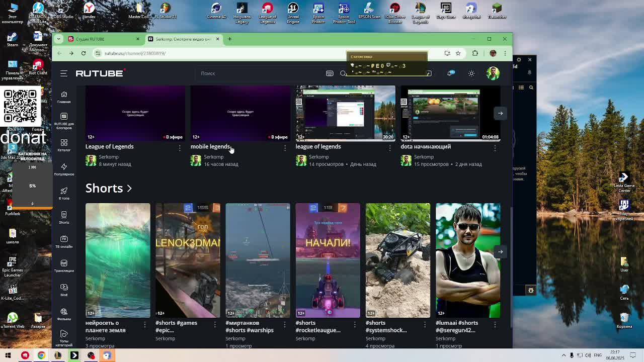The image size is (644, 362).
Task: Open Трансляции in the sidebar
Action: click(x=64, y=265)
